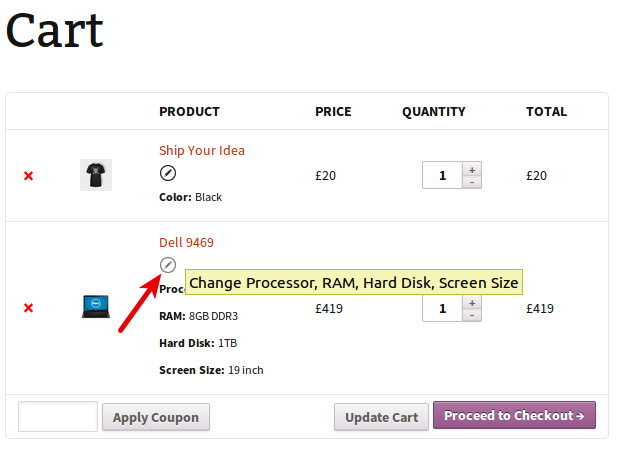Remove Ship Your Idea from cart
Image resolution: width=624 pixels, height=456 pixels.
[x=28, y=176]
